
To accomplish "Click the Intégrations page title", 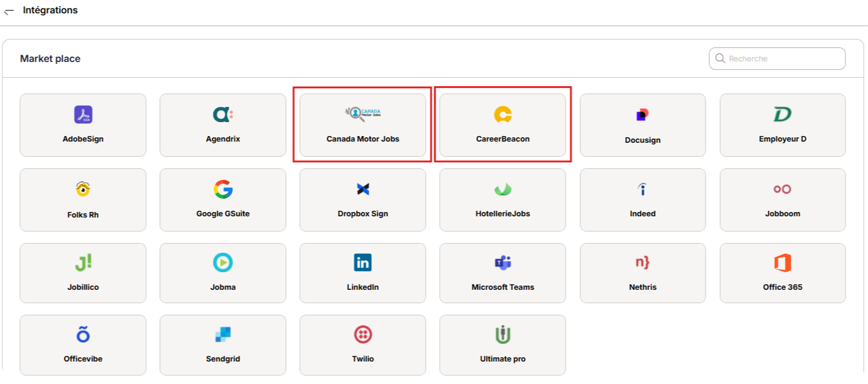I will [50, 10].
